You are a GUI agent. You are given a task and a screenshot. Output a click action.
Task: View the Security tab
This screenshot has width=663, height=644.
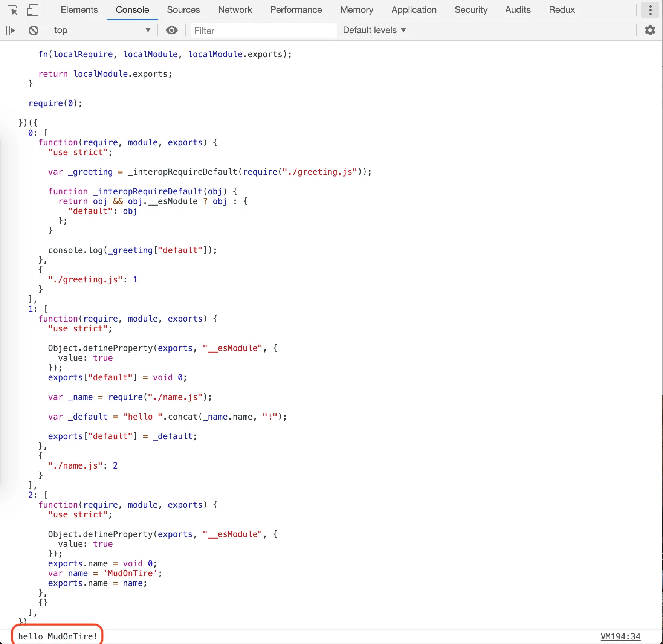471,10
